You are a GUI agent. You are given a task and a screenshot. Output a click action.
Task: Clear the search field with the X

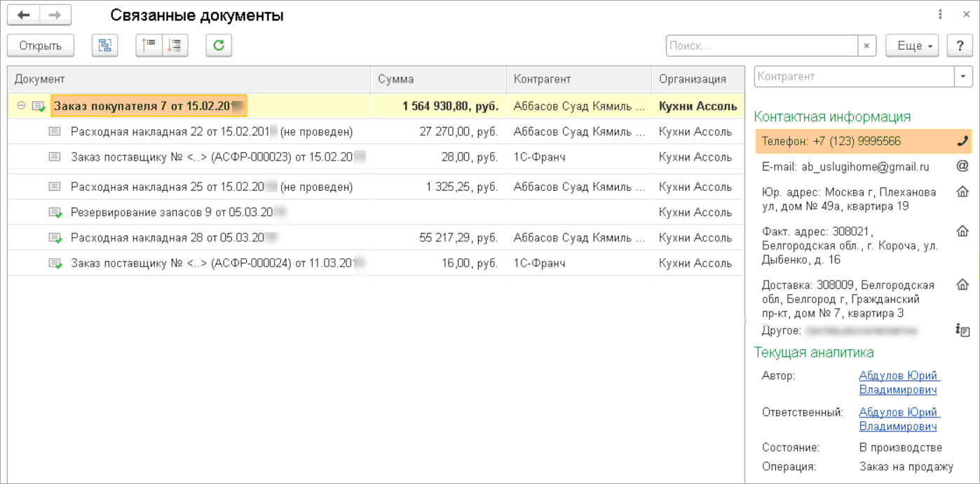[x=867, y=46]
